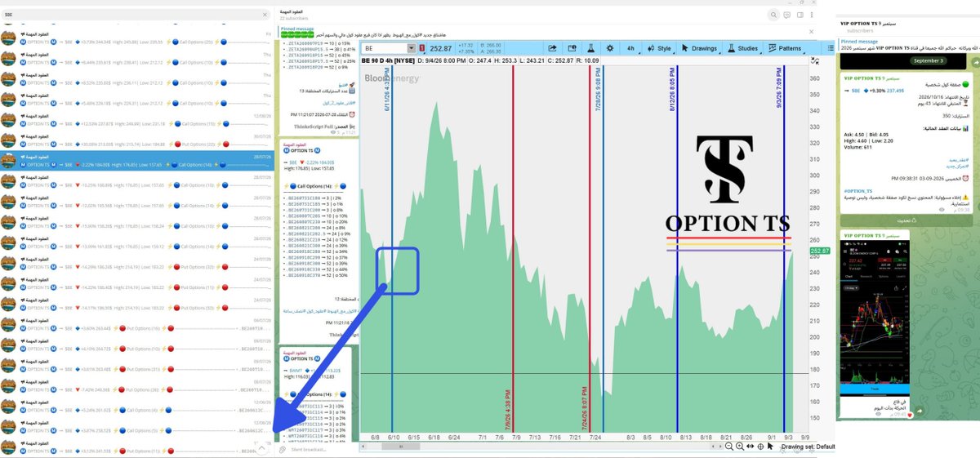Click the horizontal expand arrows icon below chart

click(751, 447)
